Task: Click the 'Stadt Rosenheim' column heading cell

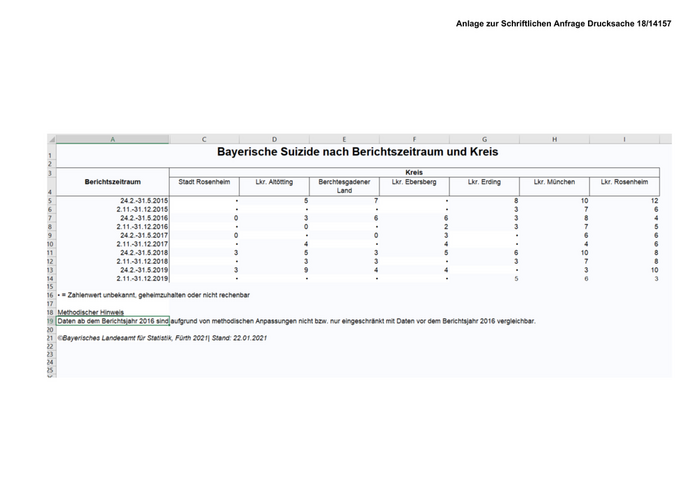Action: [204, 182]
